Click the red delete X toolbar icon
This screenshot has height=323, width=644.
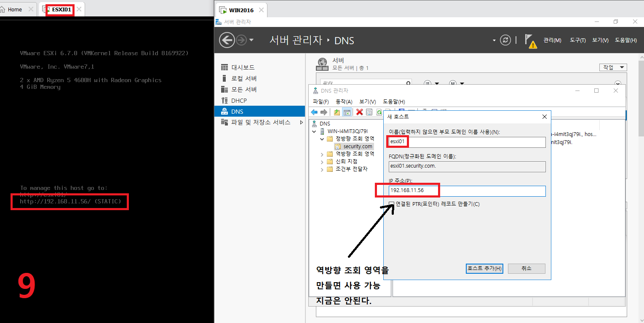pos(359,112)
